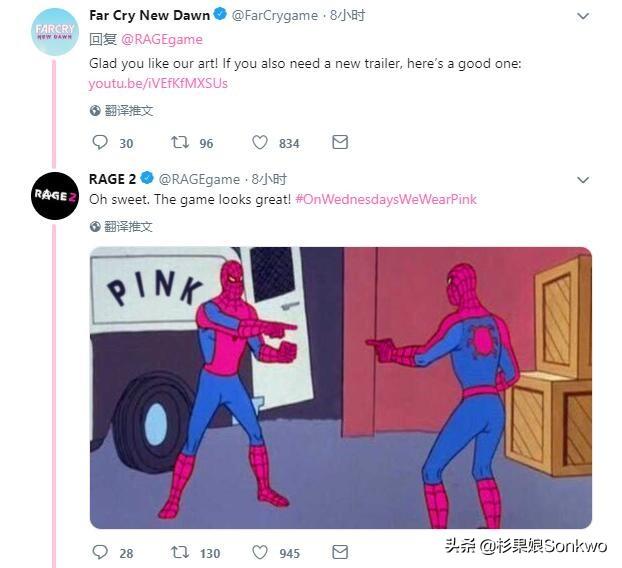Screen dimensions: 622x568
Task: Retweet the RAGE 2 tweet
Action: point(180,552)
